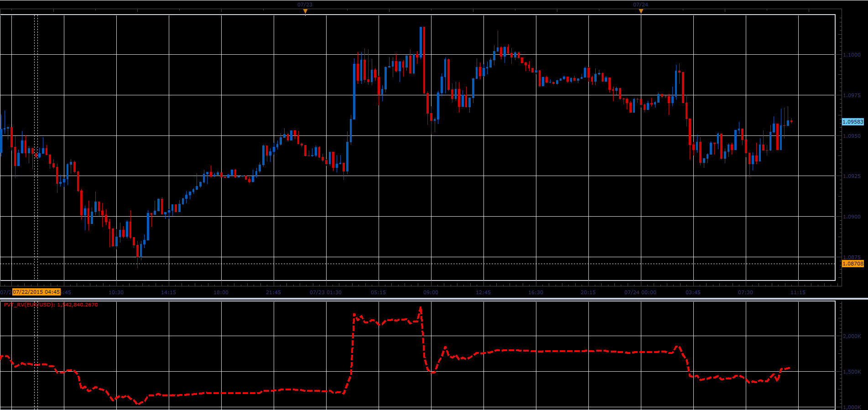The height and width of the screenshot is (410, 868).
Task: Click the 1,000K indicator axis label
Action: coord(852,407)
